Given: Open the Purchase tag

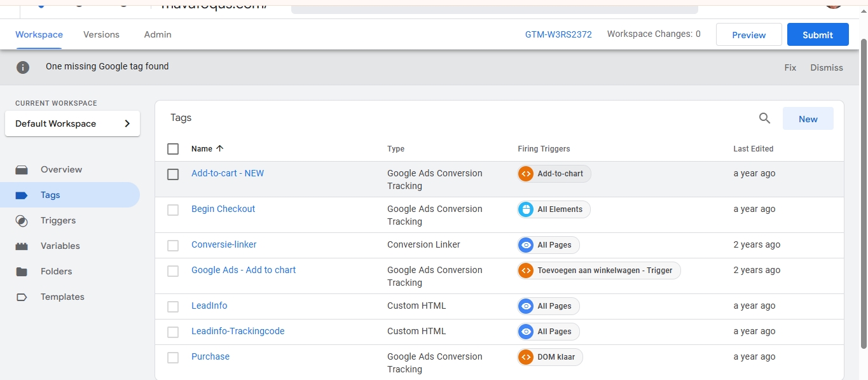Looking at the screenshot, I should (x=210, y=356).
